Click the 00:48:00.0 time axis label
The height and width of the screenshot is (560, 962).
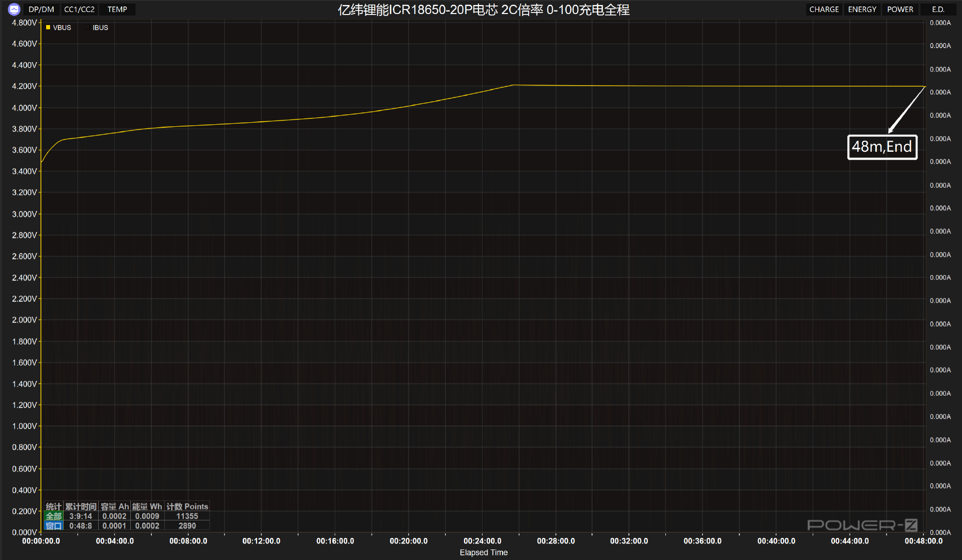tap(923, 541)
